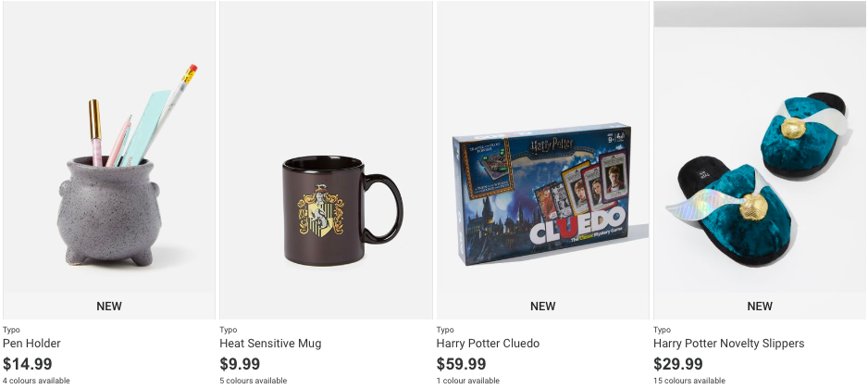Click the Pen Holder product title
The height and width of the screenshot is (389, 868).
(x=31, y=344)
